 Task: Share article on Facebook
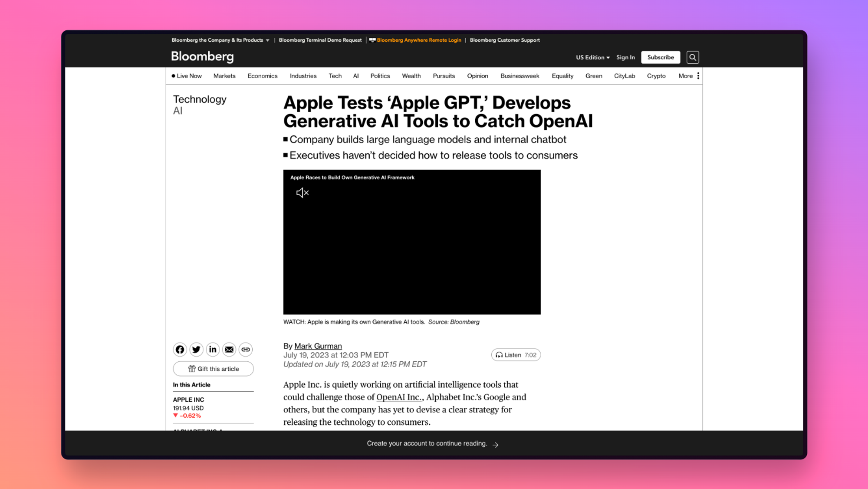click(x=180, y=350)
